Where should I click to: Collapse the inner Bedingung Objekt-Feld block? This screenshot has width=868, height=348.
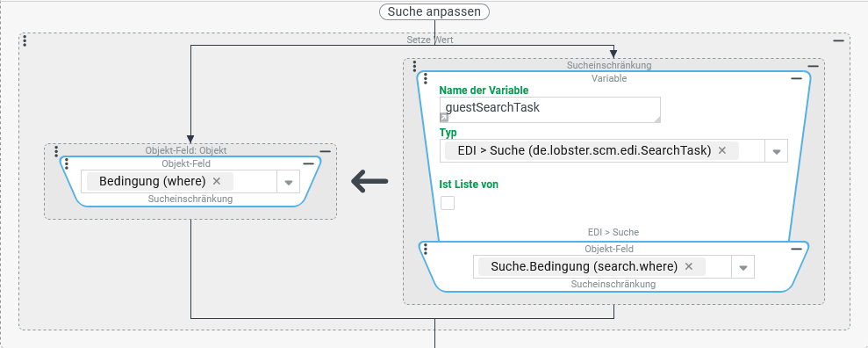pyautogui.click(x=308, y=164)
